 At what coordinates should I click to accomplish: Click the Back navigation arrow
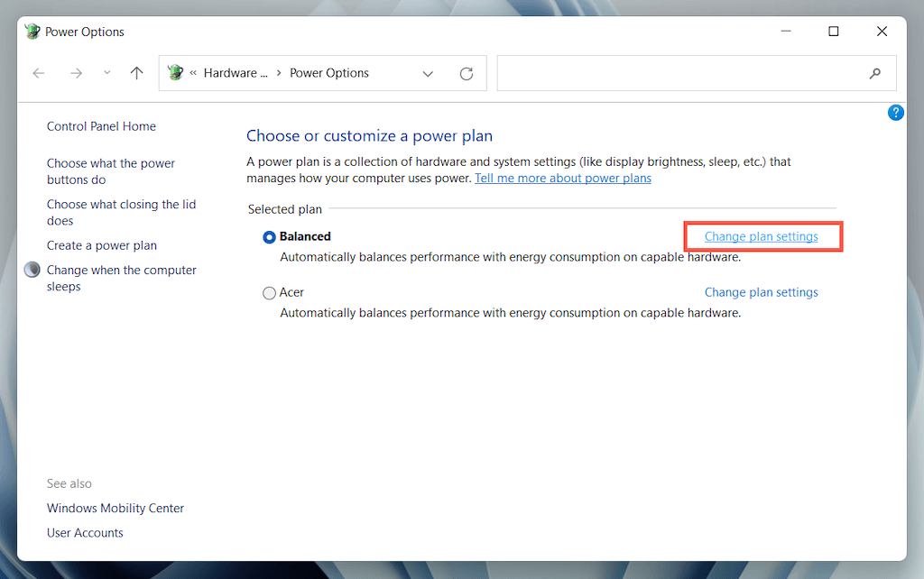coord(39,73)
